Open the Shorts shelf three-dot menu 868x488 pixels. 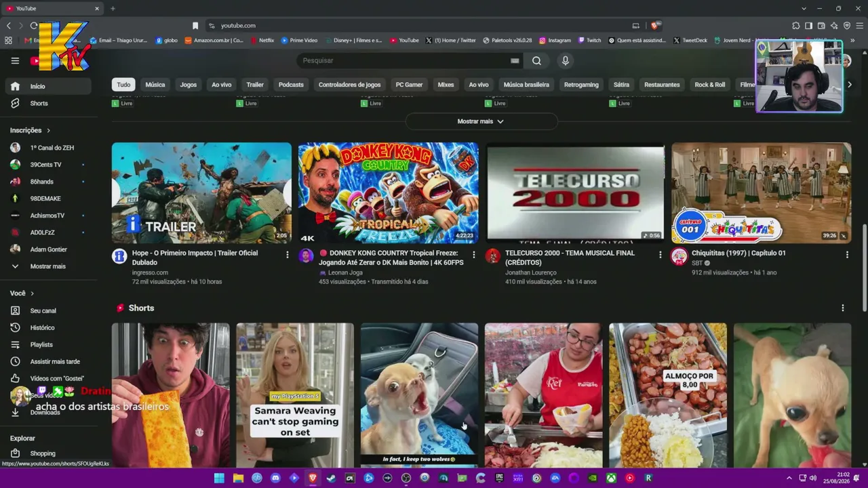click(x=843, y=308)
